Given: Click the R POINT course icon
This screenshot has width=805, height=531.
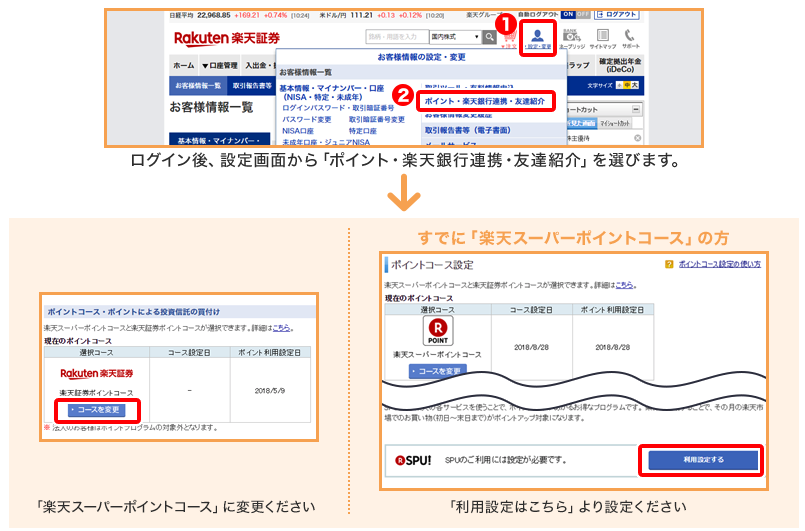Looking at the screenshot, I should 437,330.
